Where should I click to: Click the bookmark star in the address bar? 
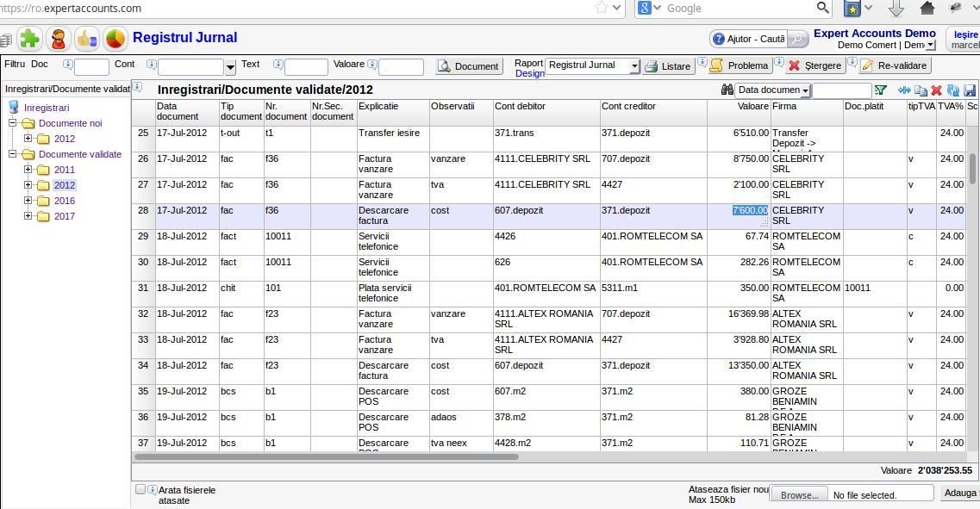coord(602,8)
